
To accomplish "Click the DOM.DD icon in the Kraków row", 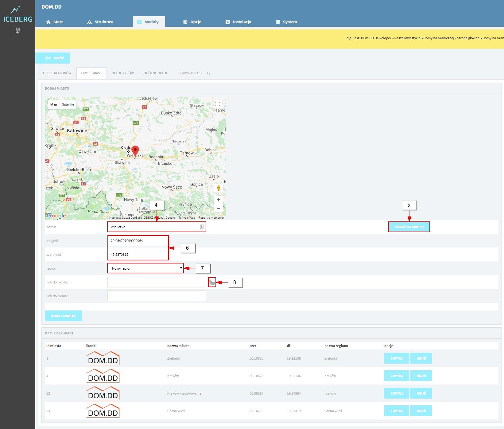I will (x=103, y=376).
